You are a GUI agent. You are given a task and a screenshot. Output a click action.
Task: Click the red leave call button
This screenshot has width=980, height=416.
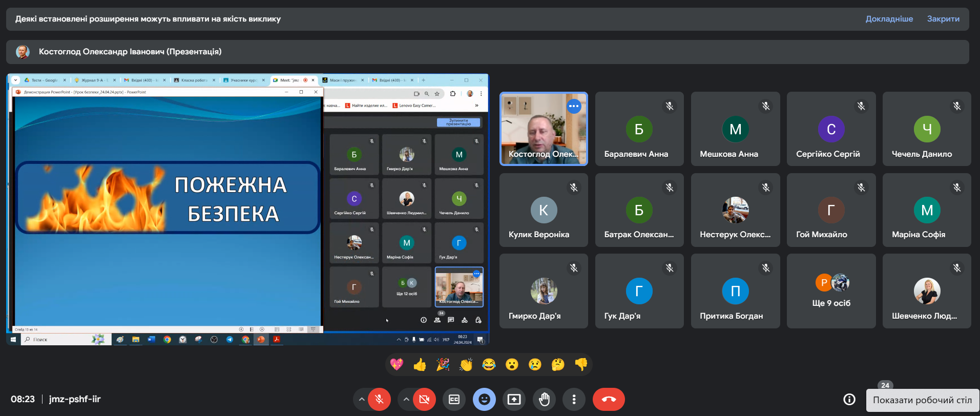point(609,400)
